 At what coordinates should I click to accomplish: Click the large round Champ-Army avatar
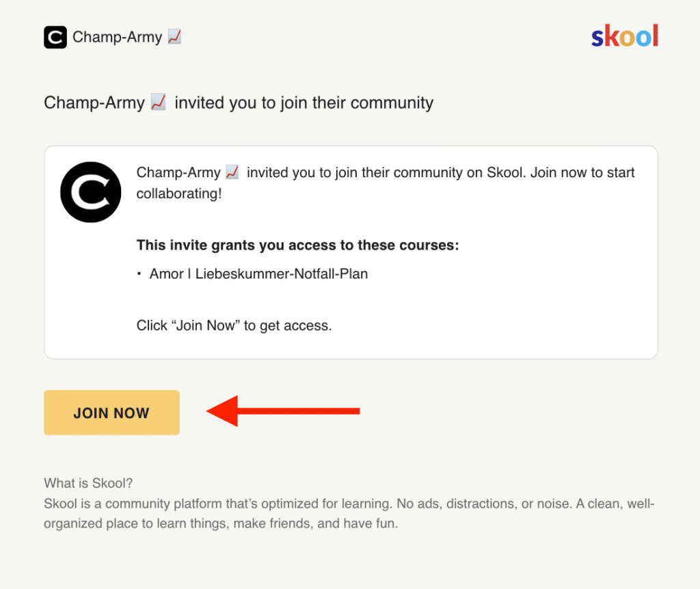point(91,192)
